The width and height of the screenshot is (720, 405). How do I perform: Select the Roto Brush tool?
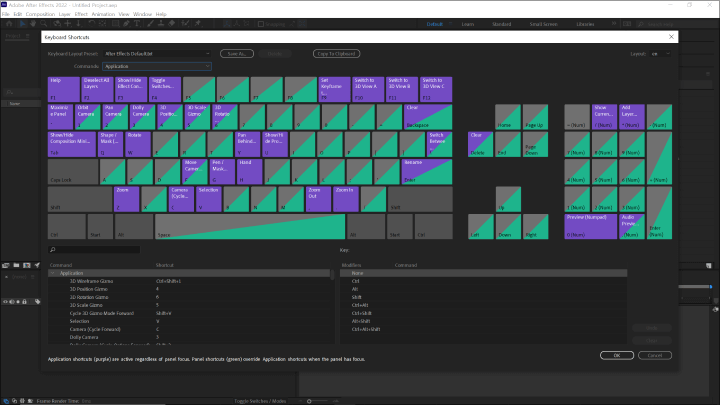[x=185, y=24]
